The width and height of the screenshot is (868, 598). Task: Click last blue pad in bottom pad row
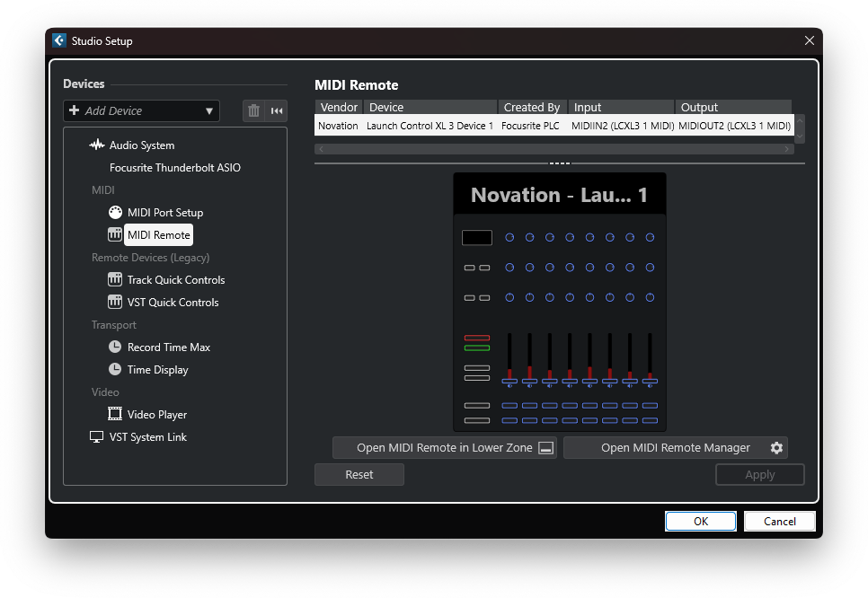tap(650, 420)
